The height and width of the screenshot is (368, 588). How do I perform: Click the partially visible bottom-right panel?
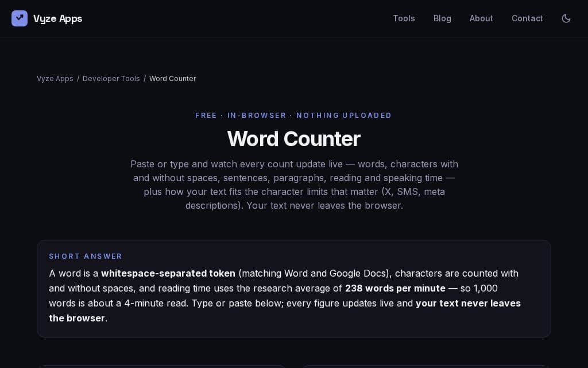point(427,366)
